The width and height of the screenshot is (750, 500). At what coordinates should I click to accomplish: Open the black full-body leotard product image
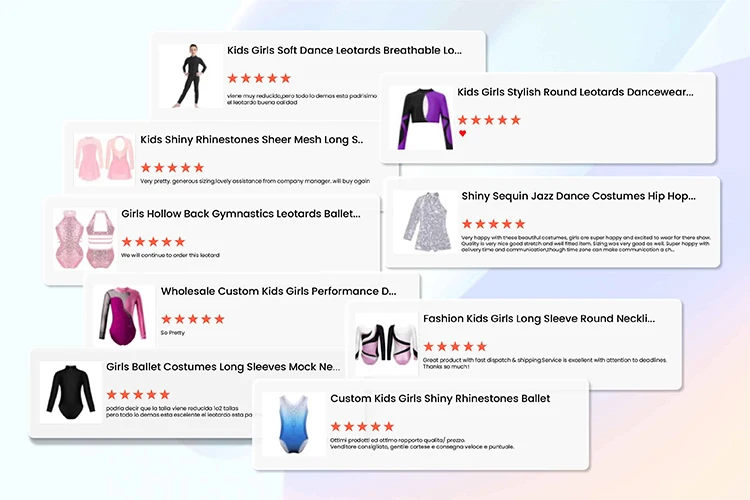coord(191,76)
